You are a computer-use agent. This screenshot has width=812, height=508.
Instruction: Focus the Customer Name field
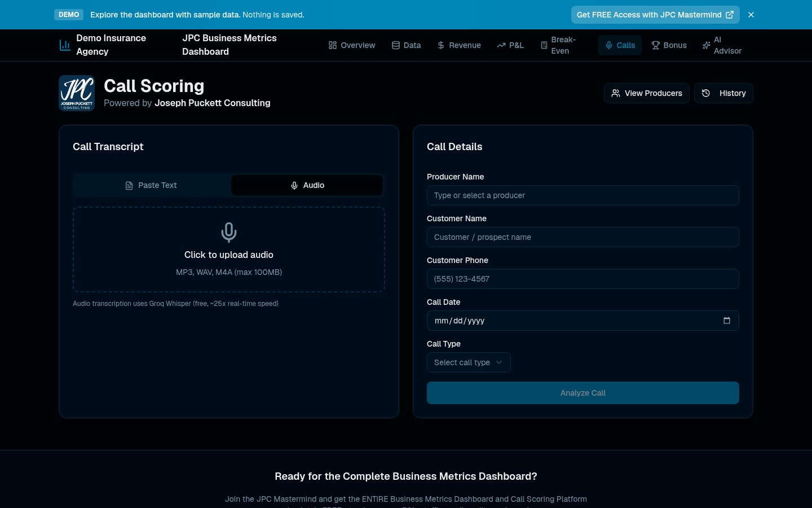pyautogui.click(x=583, y=237)
